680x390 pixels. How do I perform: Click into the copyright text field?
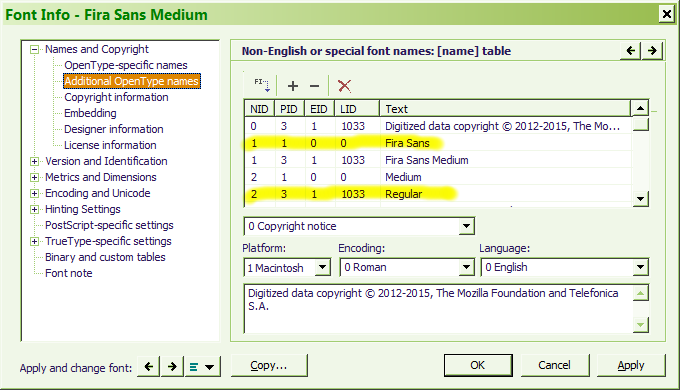(438, 308)
